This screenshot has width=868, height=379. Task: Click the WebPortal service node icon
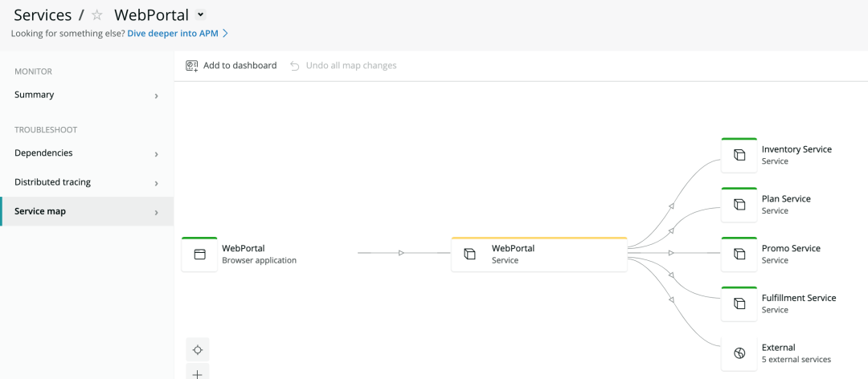469,255
